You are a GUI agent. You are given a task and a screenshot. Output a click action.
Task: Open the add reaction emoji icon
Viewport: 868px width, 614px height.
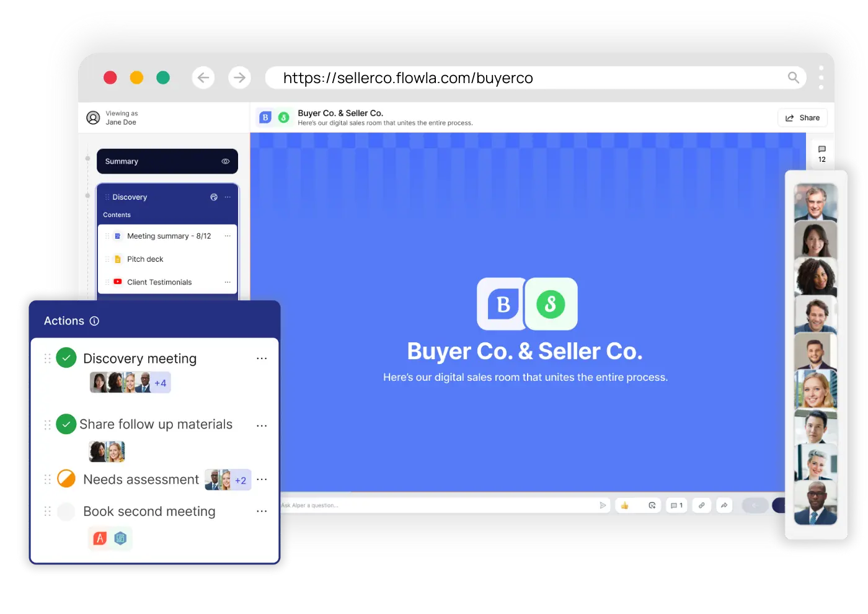coord(652,505)
